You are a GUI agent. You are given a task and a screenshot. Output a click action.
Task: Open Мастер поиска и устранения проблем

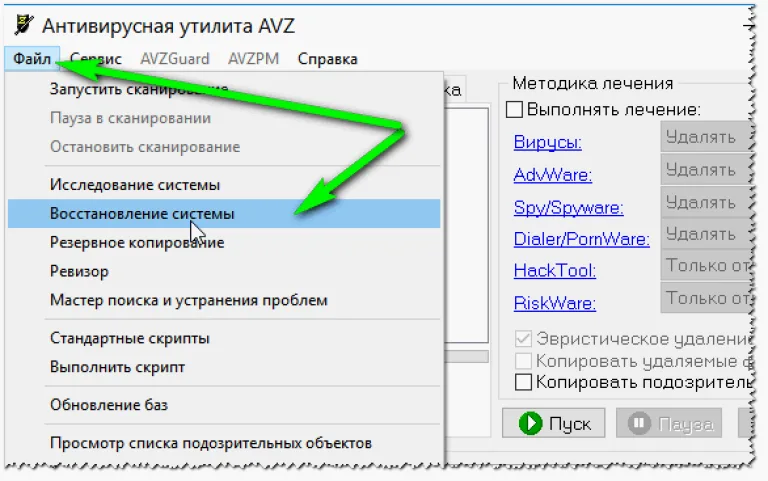tap(224, 300)
